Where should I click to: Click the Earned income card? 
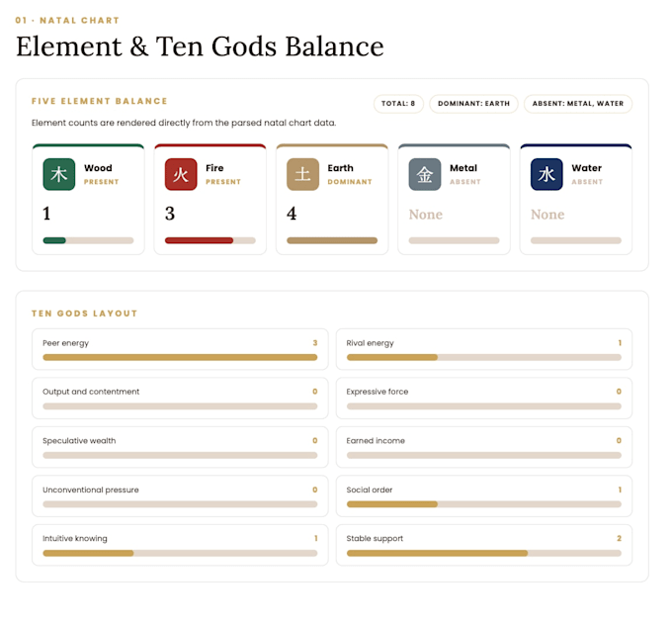pyautogui.click(x=484, y=447)
